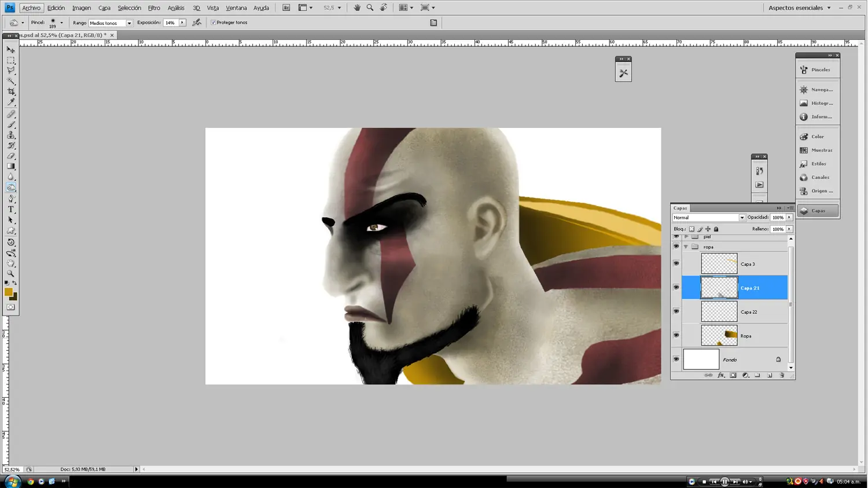The height and width of the screenshot is (488, 868).
Task: Open the Pinceles panel
Action: (818, 70)
